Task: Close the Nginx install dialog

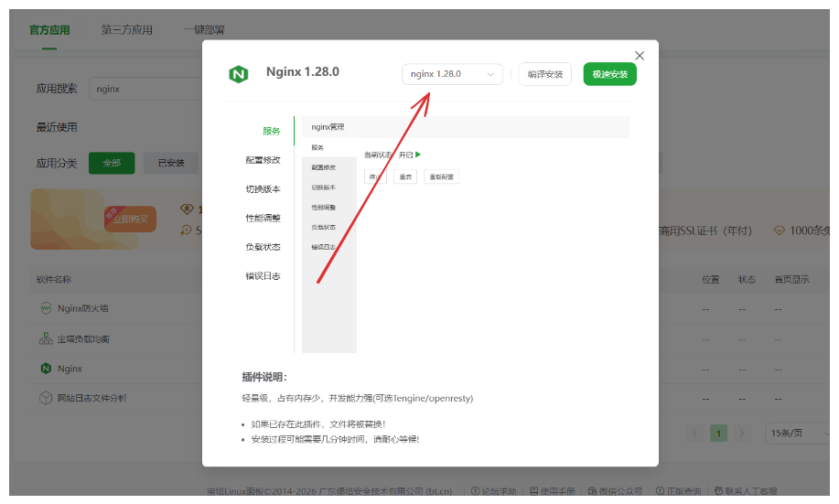Action: tap(640, 56)
